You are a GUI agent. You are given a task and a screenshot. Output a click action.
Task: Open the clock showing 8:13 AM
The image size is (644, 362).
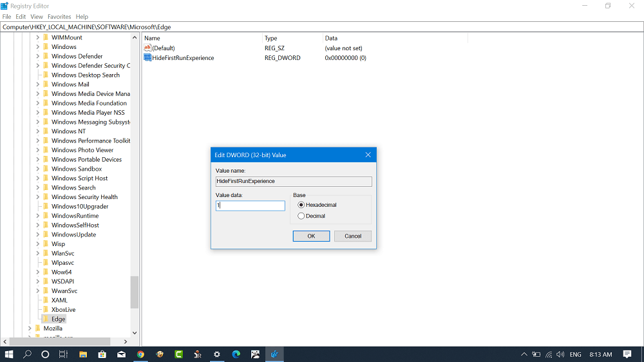point(600,354)
